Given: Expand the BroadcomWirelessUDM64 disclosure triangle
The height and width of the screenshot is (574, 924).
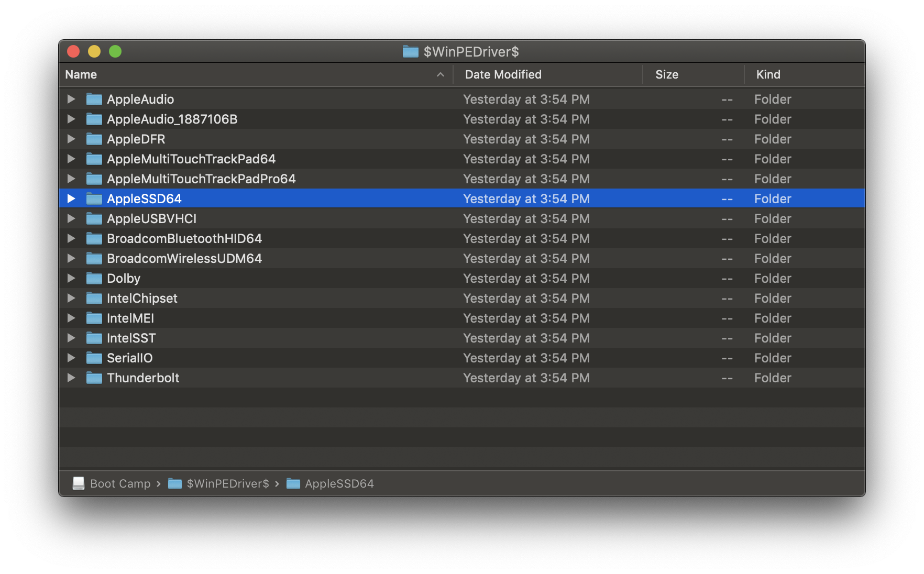Looking at the screenshot, I should pos(71,258).
